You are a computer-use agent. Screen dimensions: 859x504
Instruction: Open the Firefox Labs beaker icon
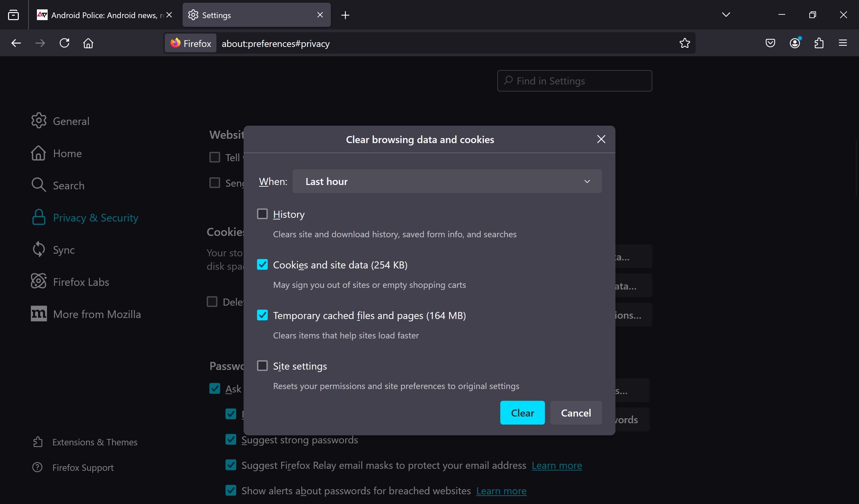(x=39, y=281)
